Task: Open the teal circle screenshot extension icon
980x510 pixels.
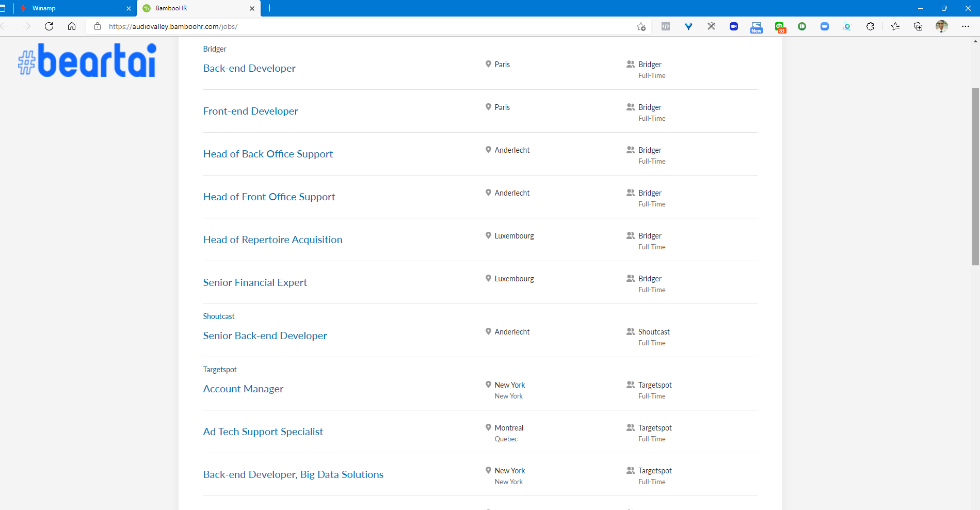Action: pyautogui.click(x=847, y=26)
